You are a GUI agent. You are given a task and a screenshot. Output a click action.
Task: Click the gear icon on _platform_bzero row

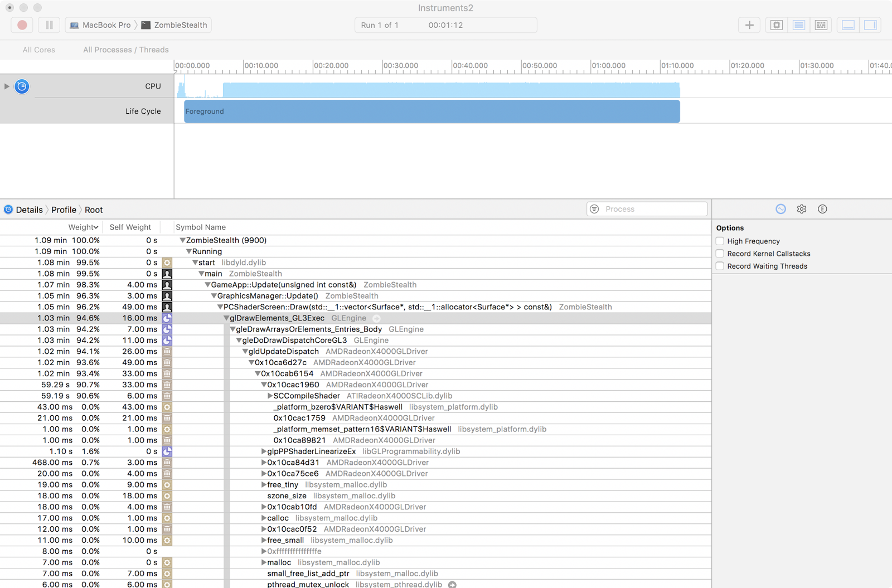167,407
